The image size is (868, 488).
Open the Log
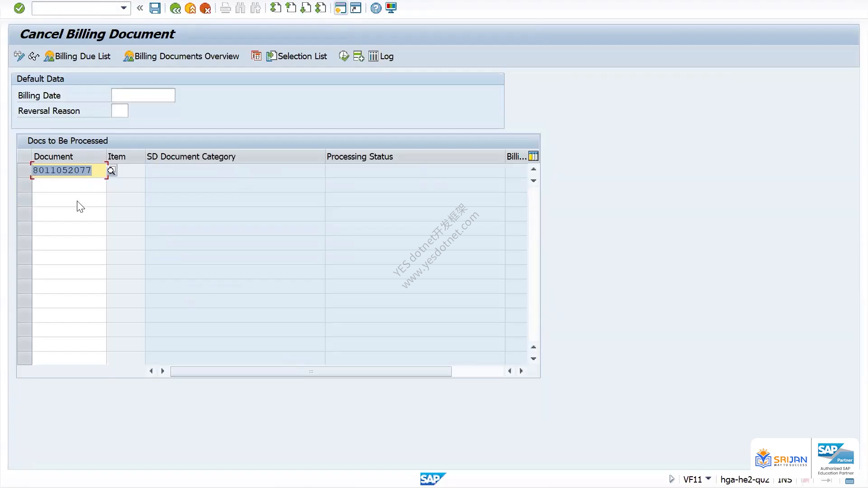point(381,56)
